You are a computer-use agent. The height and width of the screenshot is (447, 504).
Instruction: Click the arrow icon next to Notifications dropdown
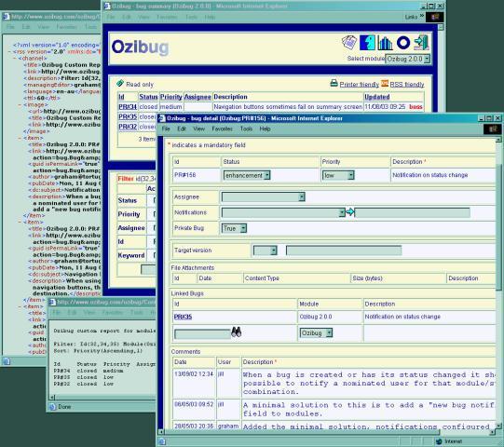[350, 211]
